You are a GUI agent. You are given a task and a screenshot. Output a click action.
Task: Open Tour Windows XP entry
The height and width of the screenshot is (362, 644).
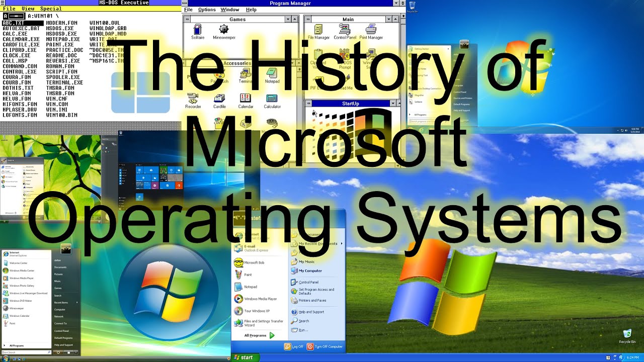click(x=252, y=311)
